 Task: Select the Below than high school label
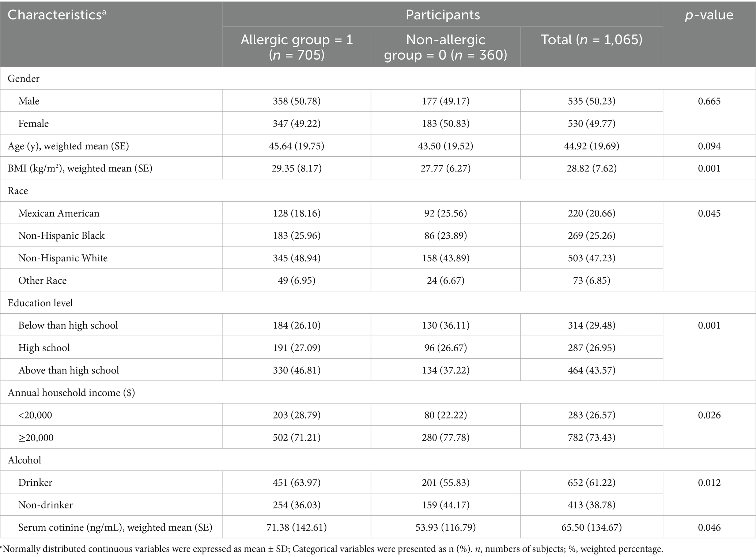pos(68,325)
